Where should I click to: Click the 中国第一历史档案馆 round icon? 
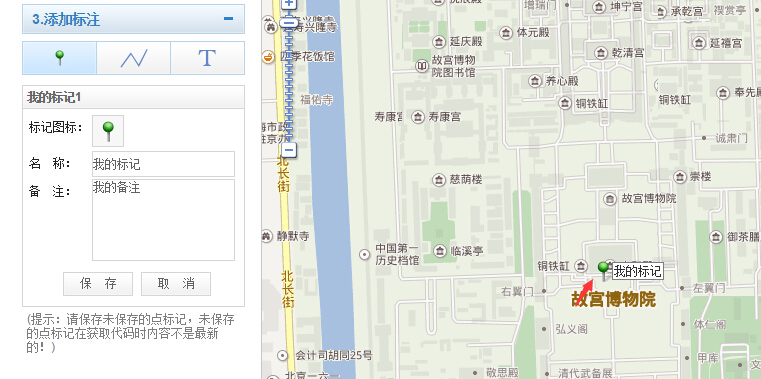[x=364, y=254]
